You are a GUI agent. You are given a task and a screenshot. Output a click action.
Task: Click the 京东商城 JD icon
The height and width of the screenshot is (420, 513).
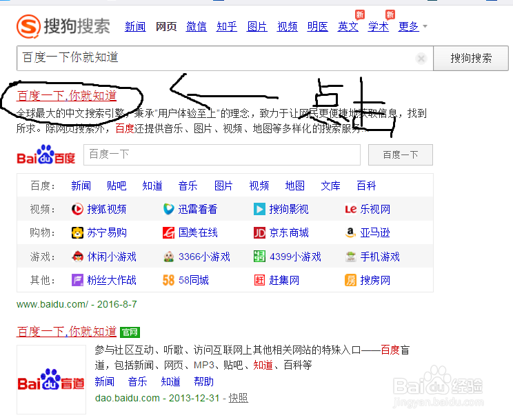tap(259, 232)
